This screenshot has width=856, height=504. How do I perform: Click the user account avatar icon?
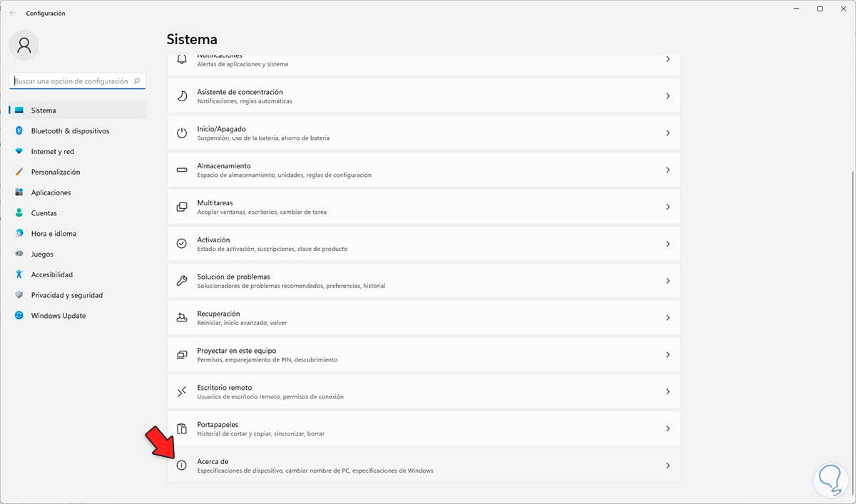click(x=24, y=46)
